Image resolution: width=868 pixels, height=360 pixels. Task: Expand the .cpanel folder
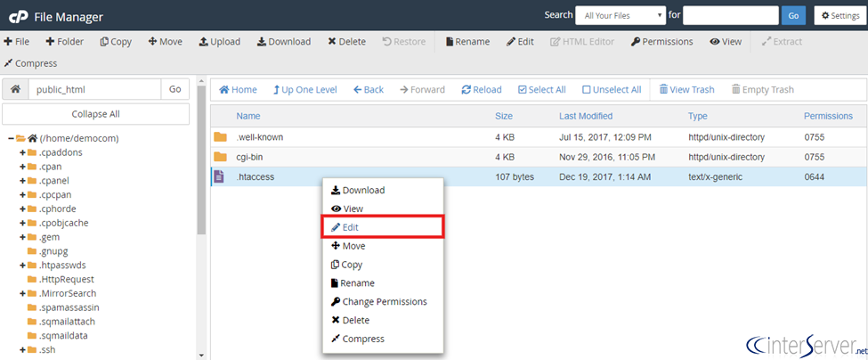(22, 181)
